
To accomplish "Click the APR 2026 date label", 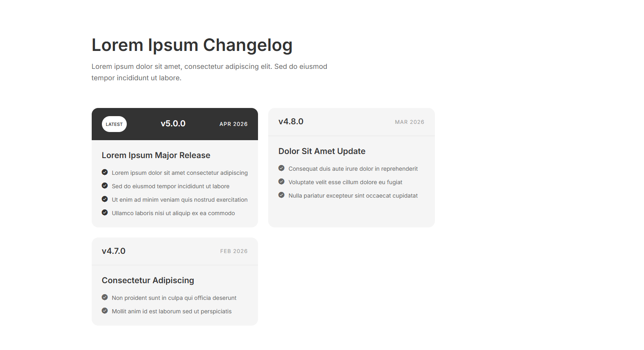I will click(234, 124).
